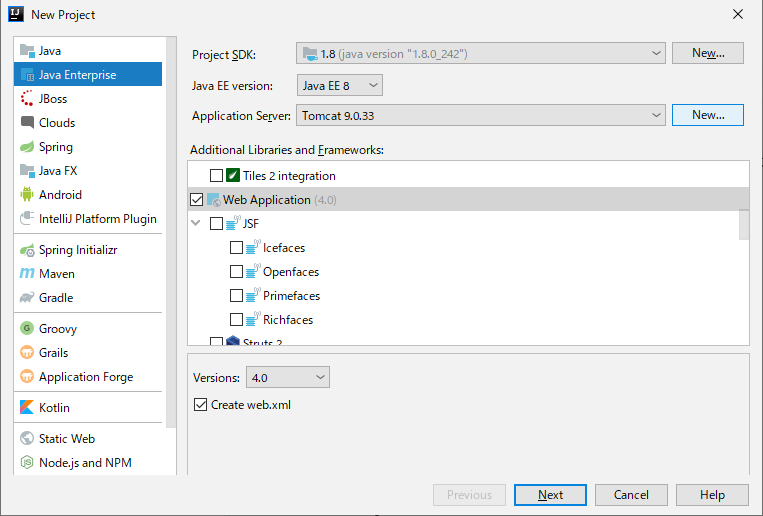763x516 pixels.
Task: Select the Kotlin project type
Action: pyautogui.click(x=88, y=407)
